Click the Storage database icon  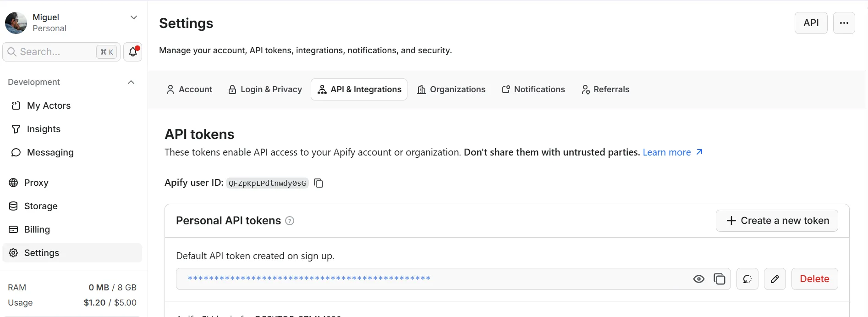point(13,206)
